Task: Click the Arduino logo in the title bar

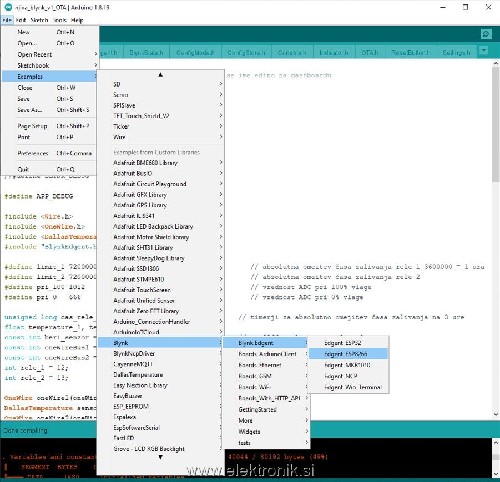Action: (x=8, y=7)
